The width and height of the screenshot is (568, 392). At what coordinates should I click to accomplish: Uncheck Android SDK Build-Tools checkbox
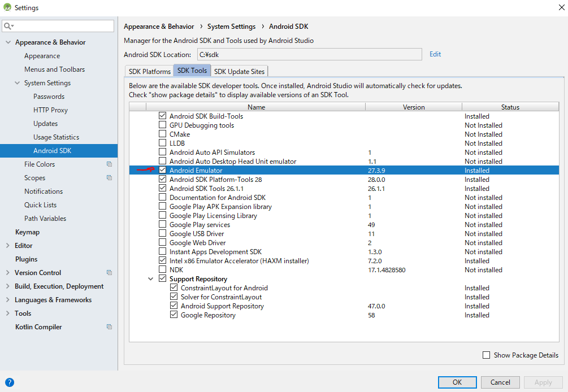coord(162,116)
